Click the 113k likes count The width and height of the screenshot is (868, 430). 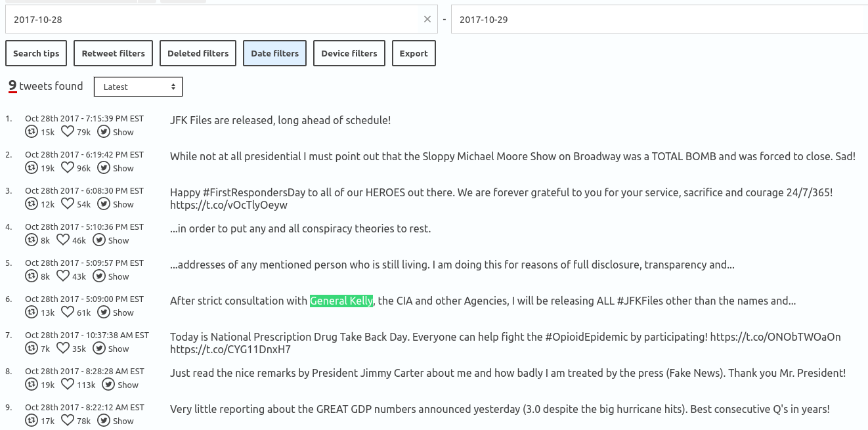coord(86,385)
